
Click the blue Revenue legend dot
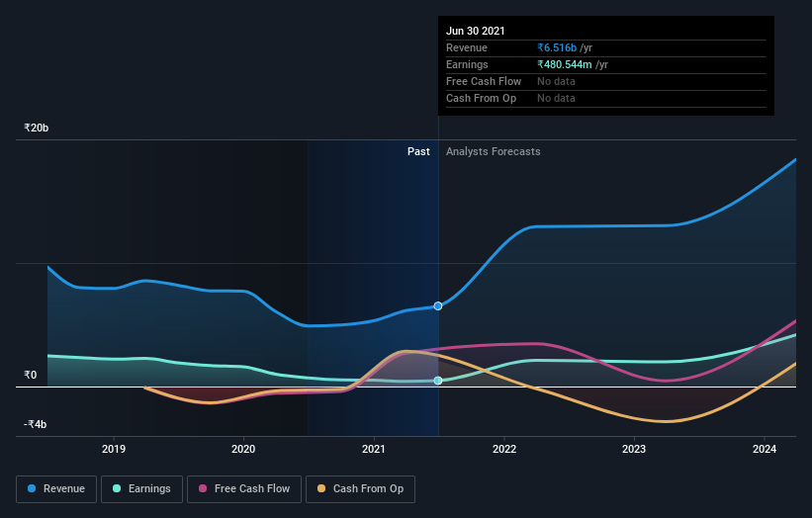pyautogui.click(x=32, y=488)
